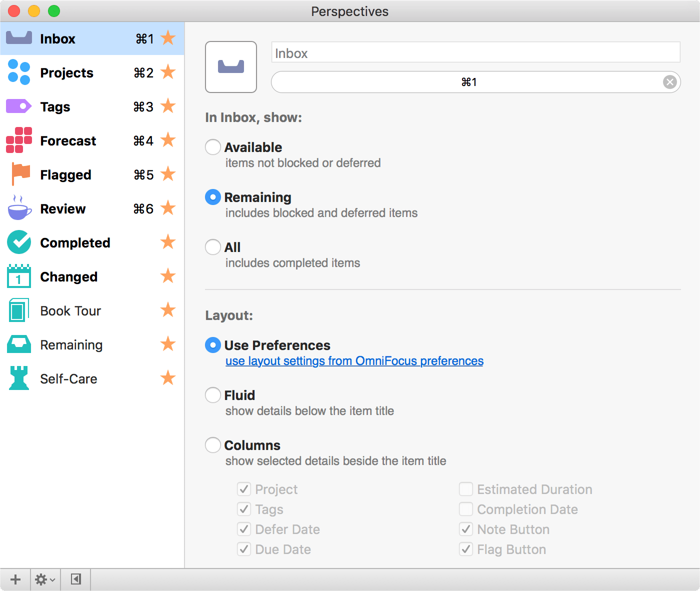
Task: Click the Remaining tray icon in sidebar
Action: pyautogui.click(x=19, y=344)
